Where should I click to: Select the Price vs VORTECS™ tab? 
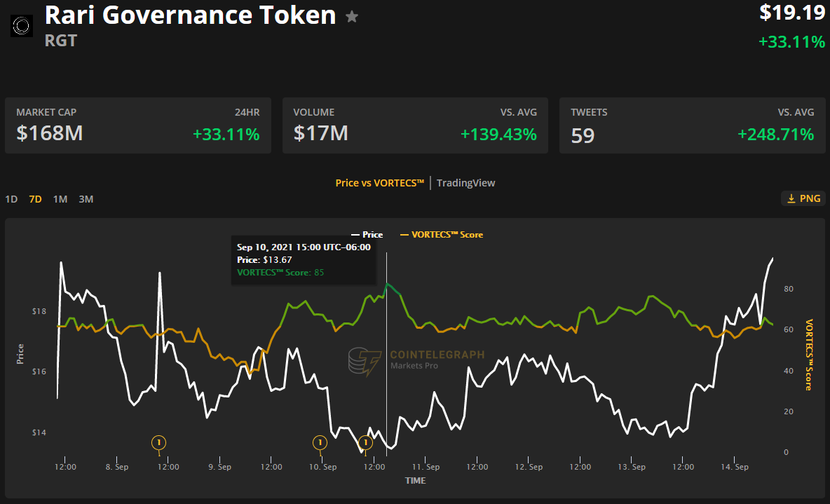[x=380, y=183]
